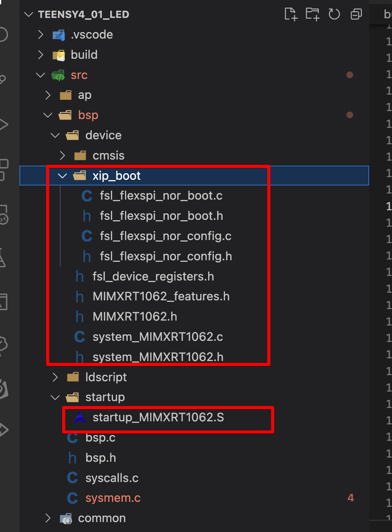Refresh the Explorer view

click(334, 14)
